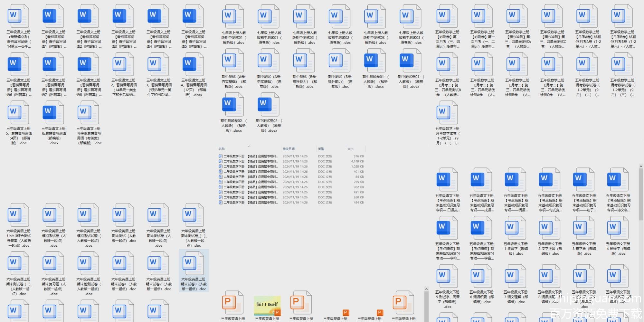
Task: Sort file list by 名称 column header
Action: [x=222, y=149]
